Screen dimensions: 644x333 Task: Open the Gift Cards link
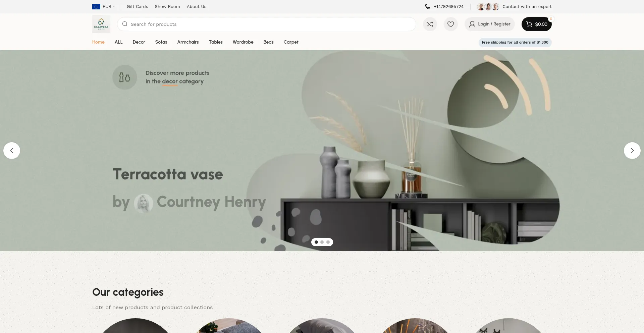point(137,7)
